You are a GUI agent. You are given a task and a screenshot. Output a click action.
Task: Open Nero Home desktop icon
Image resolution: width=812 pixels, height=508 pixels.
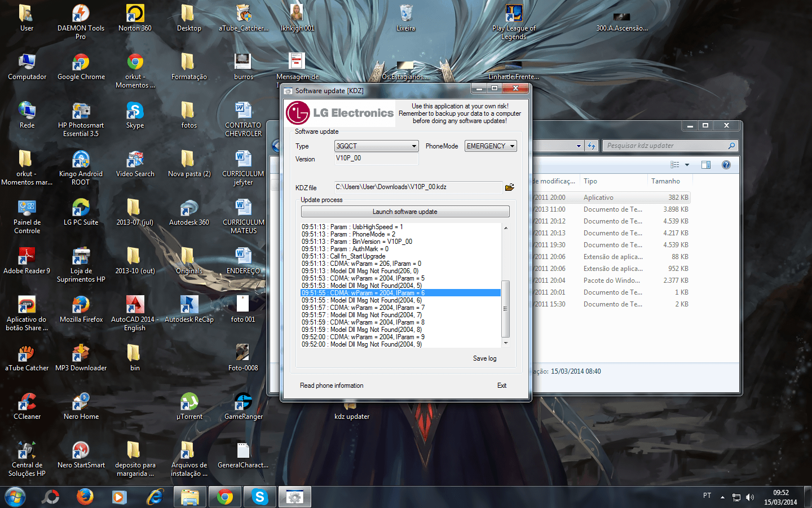coord(81,406)
